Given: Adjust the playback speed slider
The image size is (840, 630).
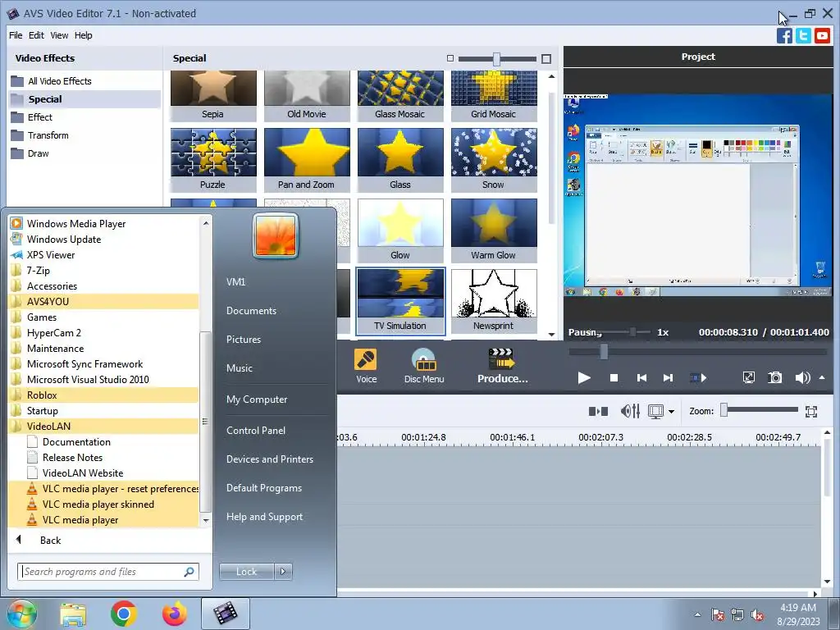Looking at the screenshot, I should click(632, 332).
